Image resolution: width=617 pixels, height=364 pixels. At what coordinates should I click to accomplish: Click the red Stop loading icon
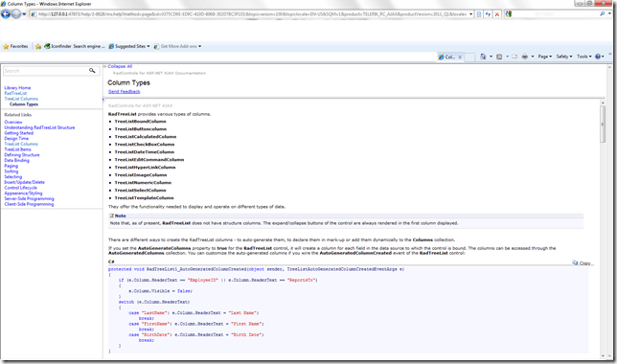click(x=497, y=14)
